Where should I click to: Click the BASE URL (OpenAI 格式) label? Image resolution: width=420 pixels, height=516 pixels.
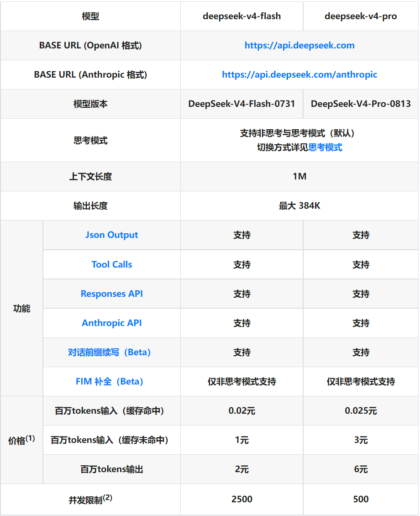(90, 45)
